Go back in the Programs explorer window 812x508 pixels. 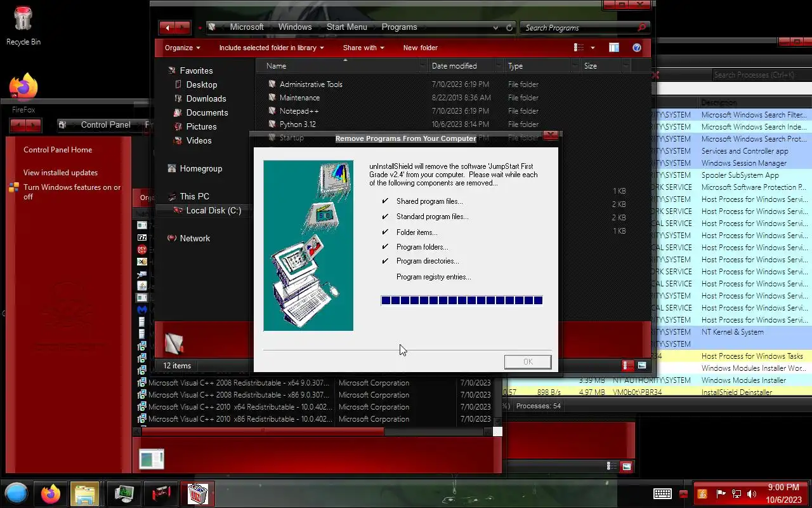tap(167, 27)
